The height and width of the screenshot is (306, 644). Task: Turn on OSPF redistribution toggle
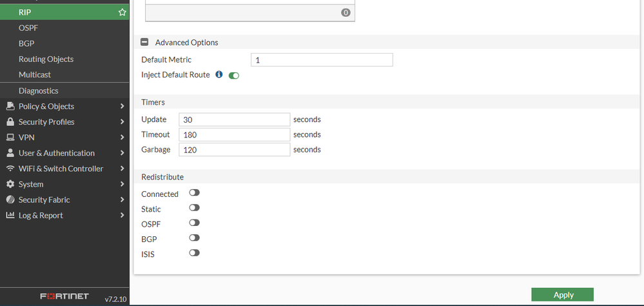[x=194, y=223]
